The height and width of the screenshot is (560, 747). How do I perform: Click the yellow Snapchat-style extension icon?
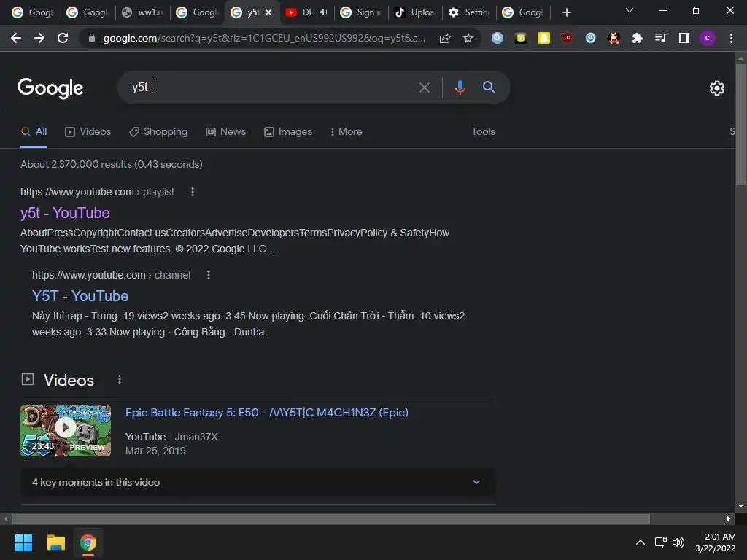click(544, 38)
